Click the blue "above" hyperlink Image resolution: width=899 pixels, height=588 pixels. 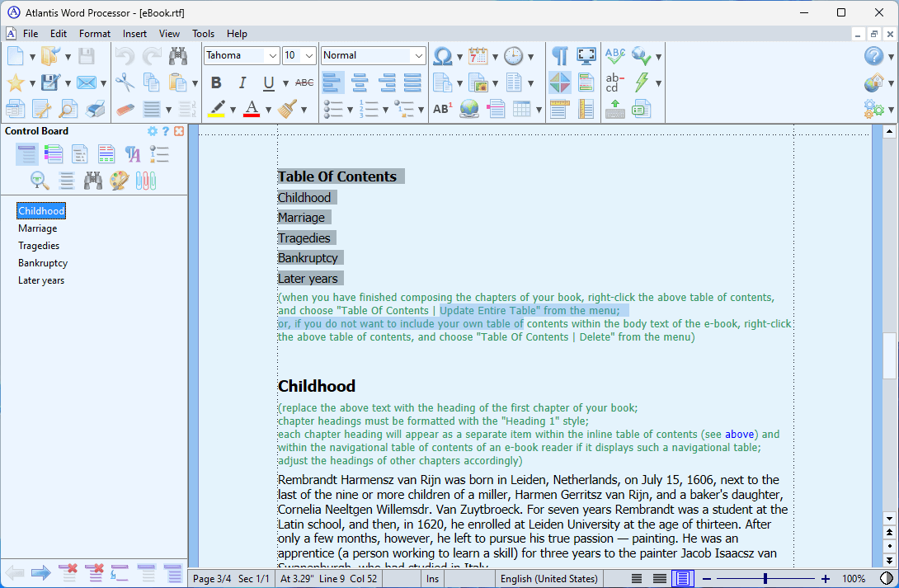[x=739, y=435]
